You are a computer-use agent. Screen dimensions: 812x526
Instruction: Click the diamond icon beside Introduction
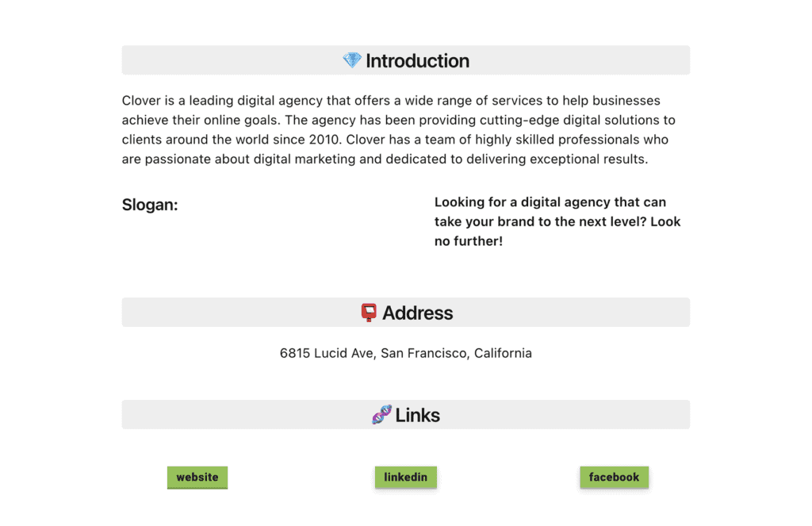click(x=352, y=60)
